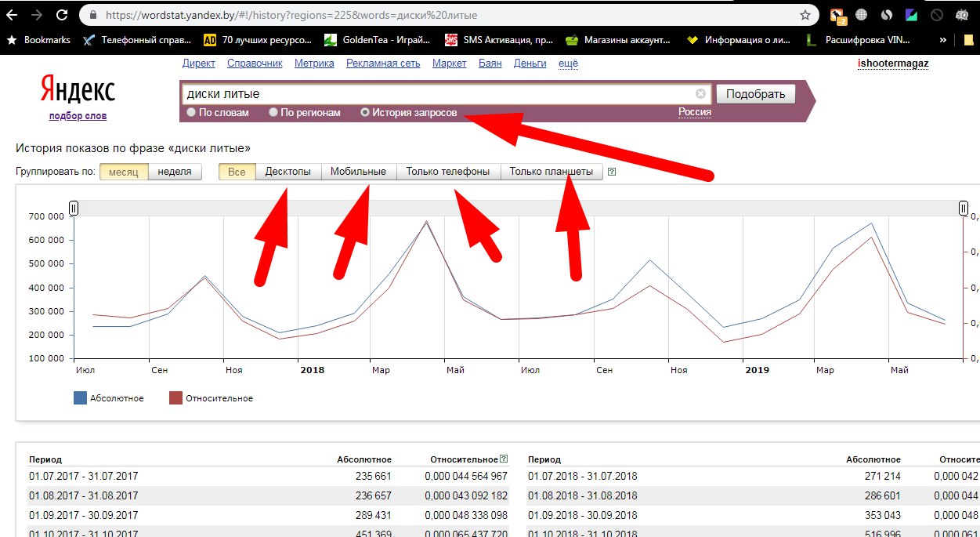This screenshot has width=980, height=537.
Task: Select the История запросов radio button
Action: pos(365,113)
